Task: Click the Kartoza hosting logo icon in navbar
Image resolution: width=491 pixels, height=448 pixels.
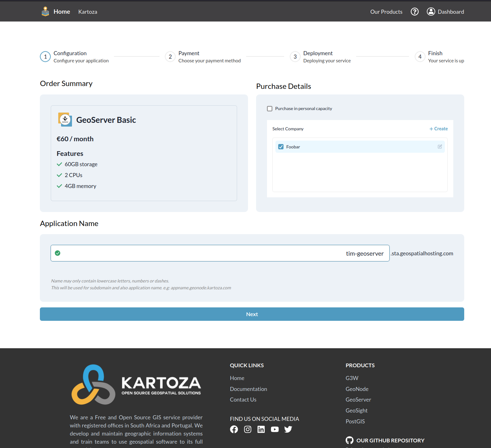Action: (45, 12)
